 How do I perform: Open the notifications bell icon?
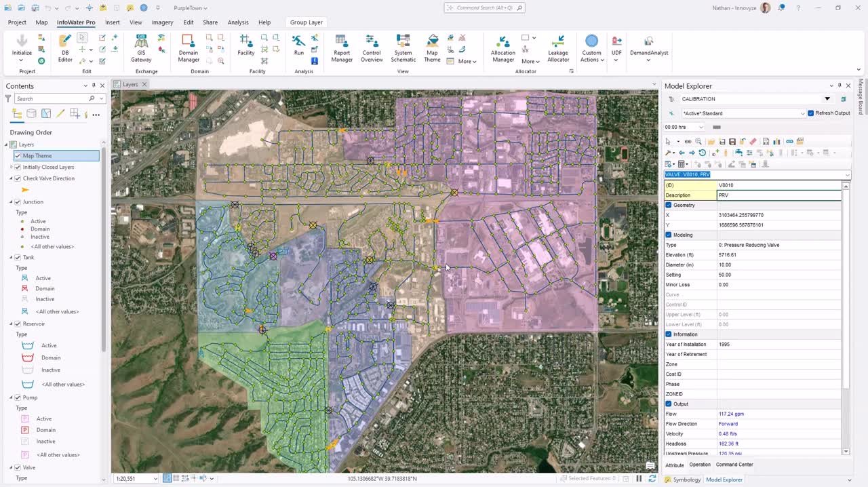pos(781,7)
